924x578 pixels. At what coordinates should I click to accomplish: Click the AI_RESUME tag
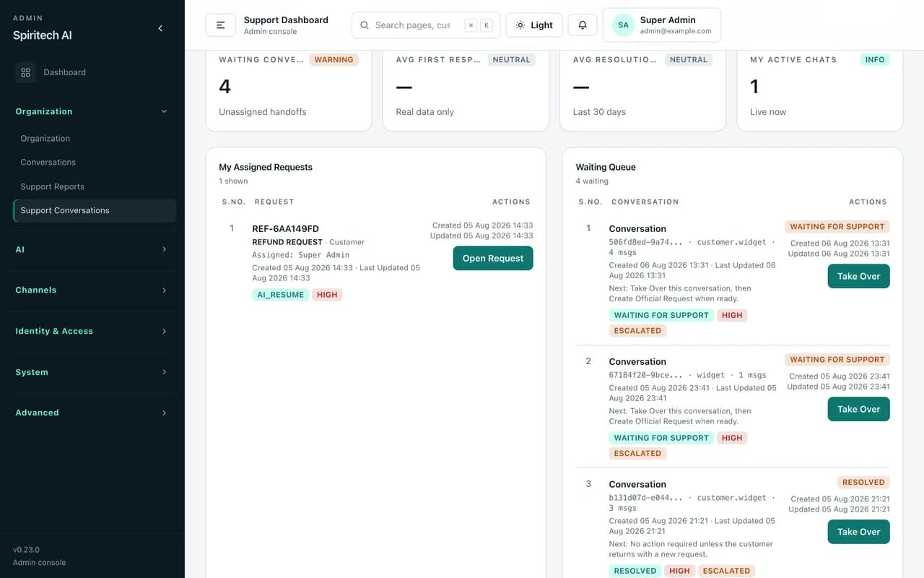point(281,295)
